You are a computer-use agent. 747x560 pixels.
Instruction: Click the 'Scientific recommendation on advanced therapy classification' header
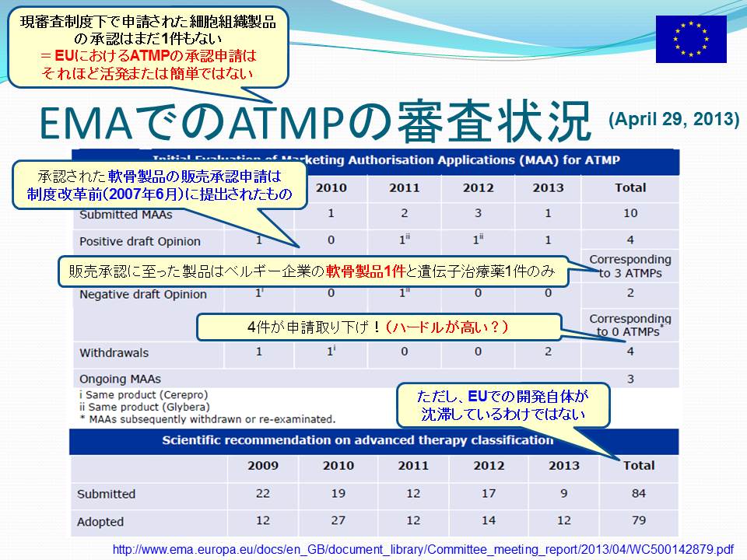coord(358,440)
